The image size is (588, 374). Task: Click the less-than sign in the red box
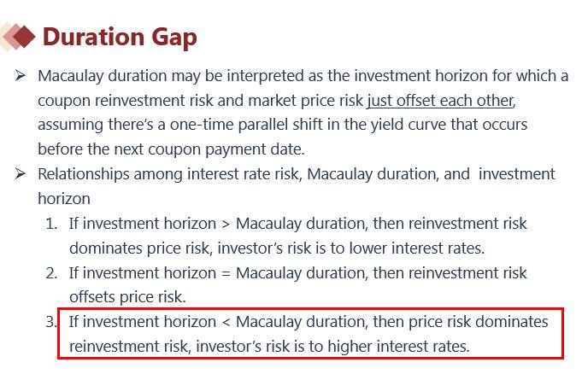point(226,323)
